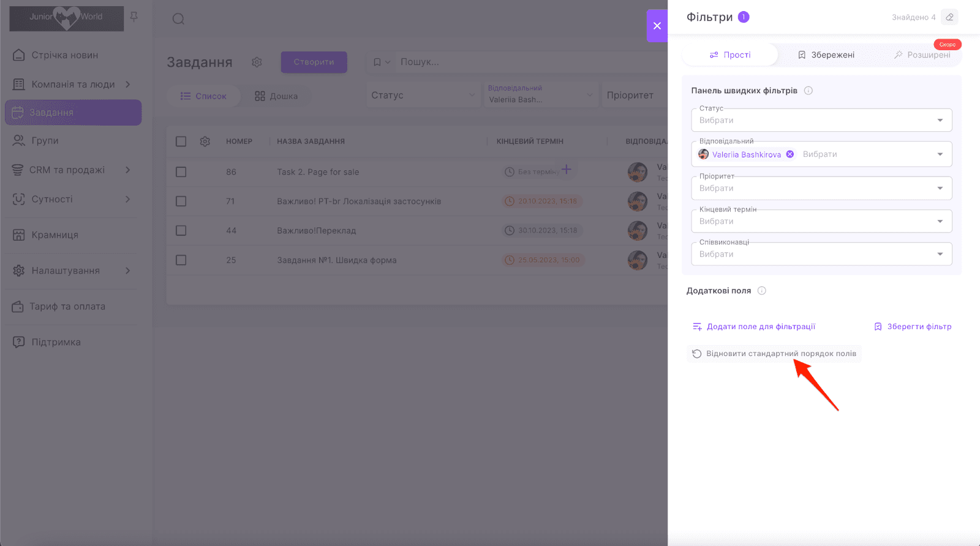
Task: Switch to Дошка view
Action: tap(276, 96)
